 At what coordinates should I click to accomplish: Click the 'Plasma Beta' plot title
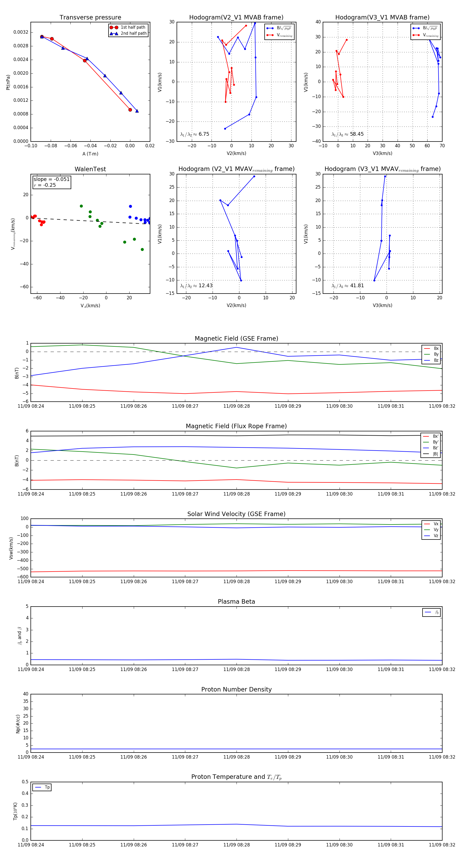[x=236, y=602]
